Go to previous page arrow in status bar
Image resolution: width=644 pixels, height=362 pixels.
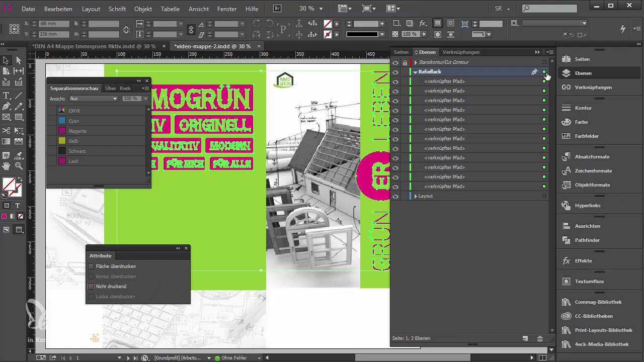click(x=70, y=358)
